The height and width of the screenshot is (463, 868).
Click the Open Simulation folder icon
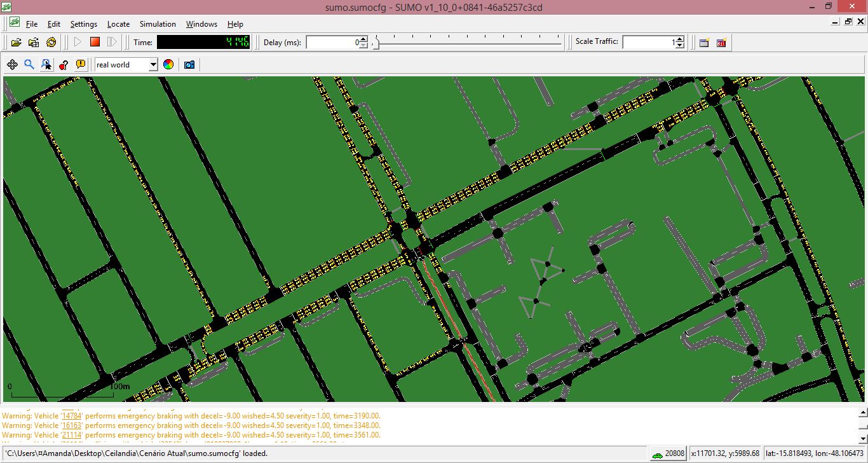pyautogui.click(x=17, y=43)
